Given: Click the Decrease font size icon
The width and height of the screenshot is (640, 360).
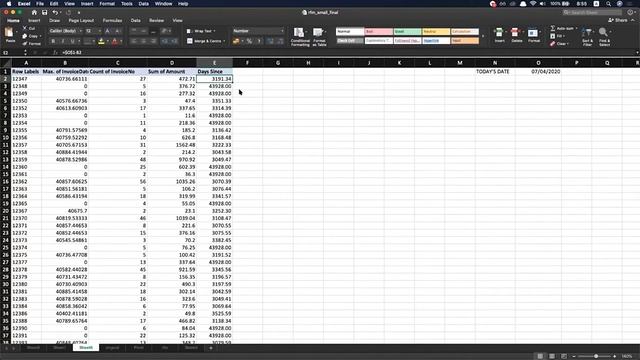Looking at the screenshot, I should [x=117, y=31].
